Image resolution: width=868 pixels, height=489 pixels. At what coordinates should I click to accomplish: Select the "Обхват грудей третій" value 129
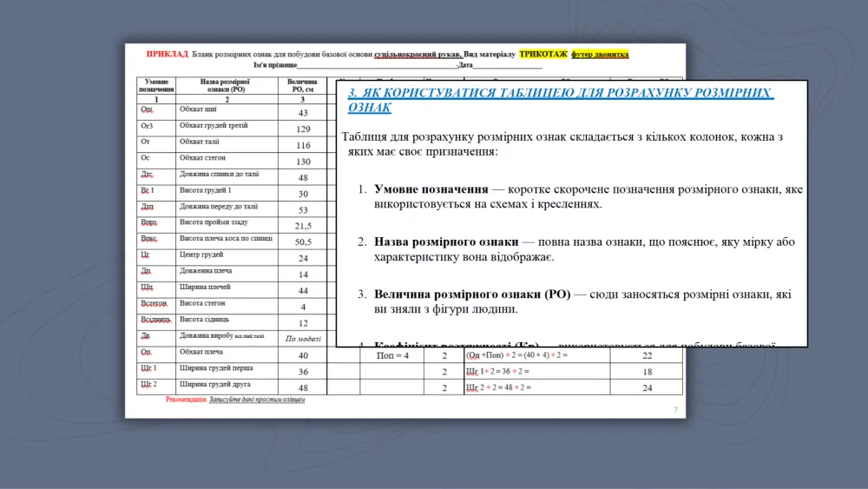303,129
